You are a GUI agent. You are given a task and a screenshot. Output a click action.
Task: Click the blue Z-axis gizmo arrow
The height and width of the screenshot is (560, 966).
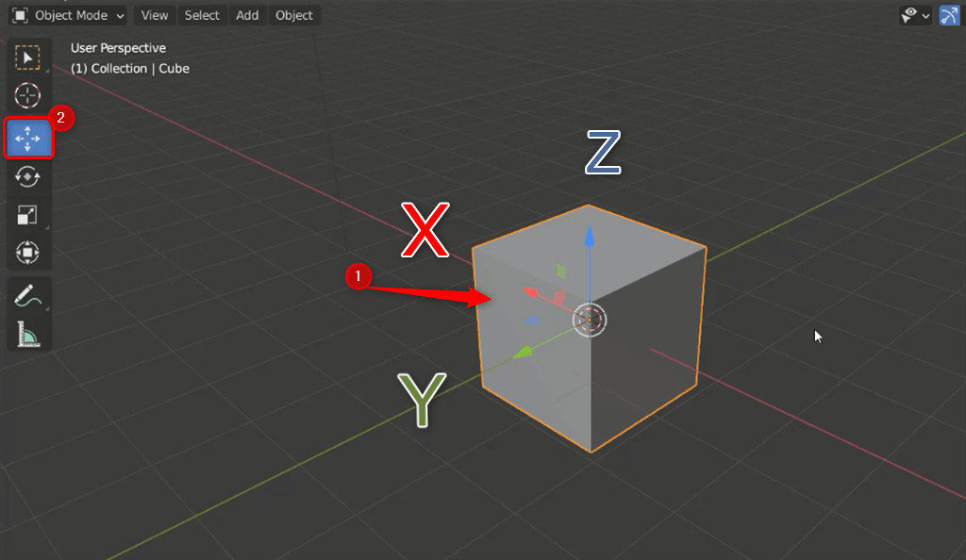pos(590,234)
